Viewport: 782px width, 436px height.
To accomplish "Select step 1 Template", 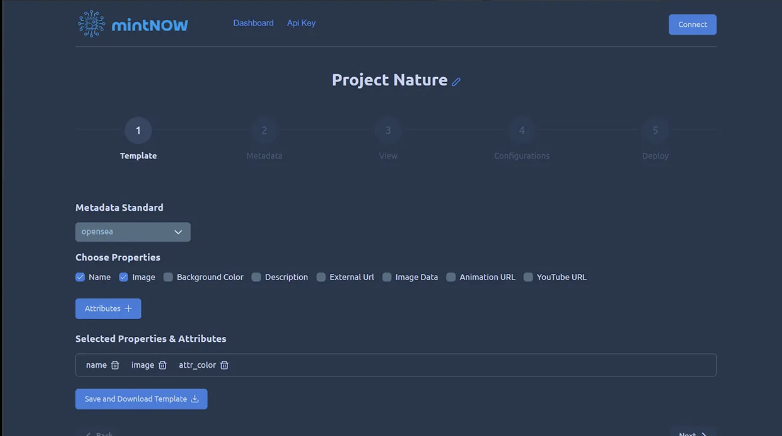I will click(138, 131).
